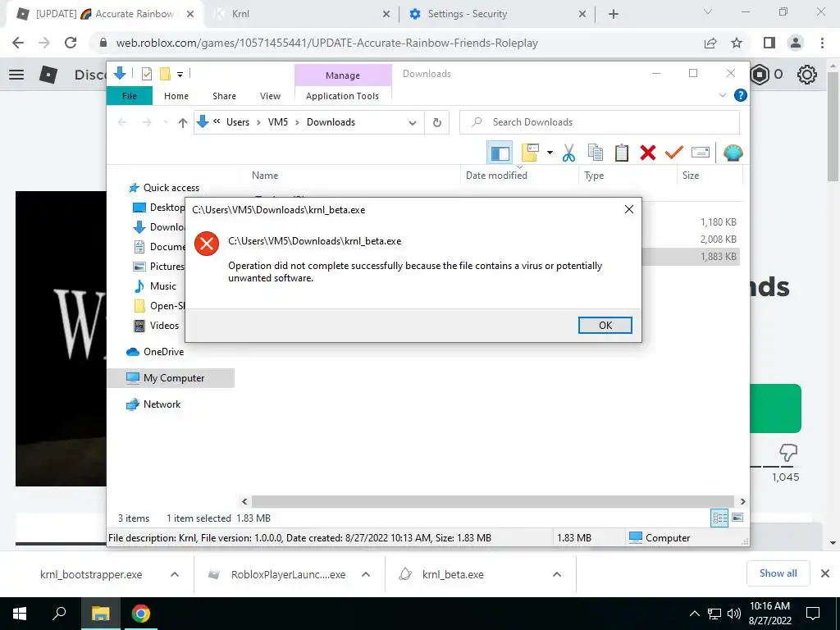The width and height of the screenshot is (840, 630).
Task: Open the View ribbon tab
Action: click(x=270, y=96)
